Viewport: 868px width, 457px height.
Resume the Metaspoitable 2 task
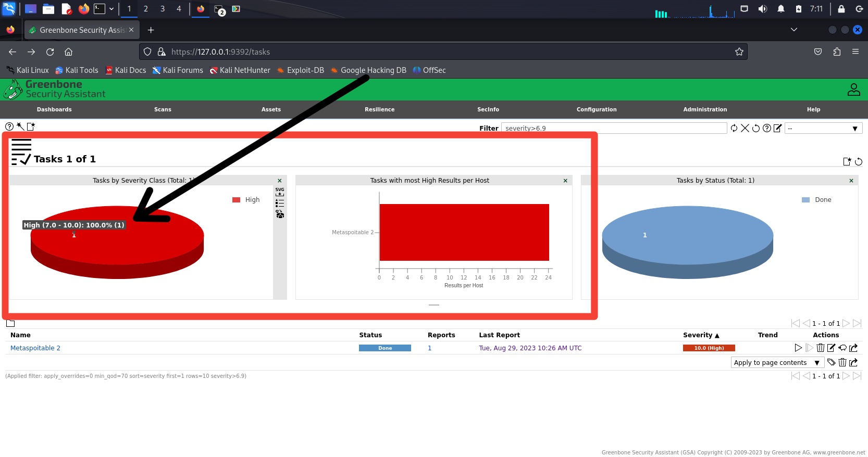(809, 348)
